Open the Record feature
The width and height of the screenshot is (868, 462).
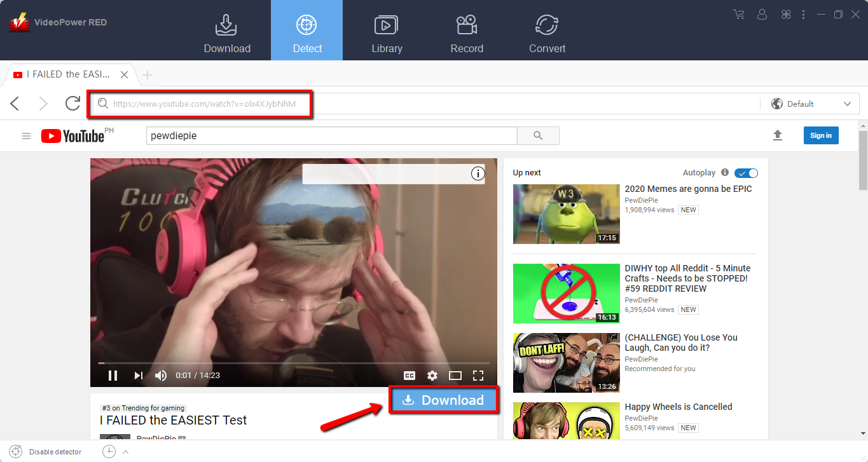[x=467, y=30]
